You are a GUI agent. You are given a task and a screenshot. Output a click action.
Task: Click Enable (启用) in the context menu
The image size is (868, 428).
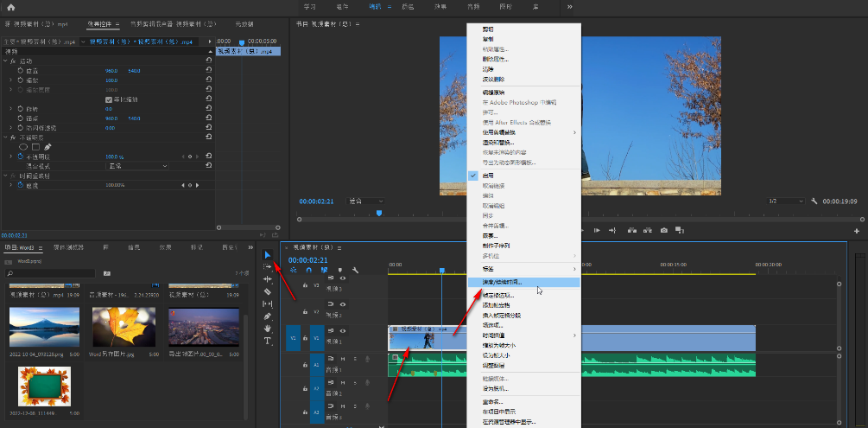click(490, 174)
